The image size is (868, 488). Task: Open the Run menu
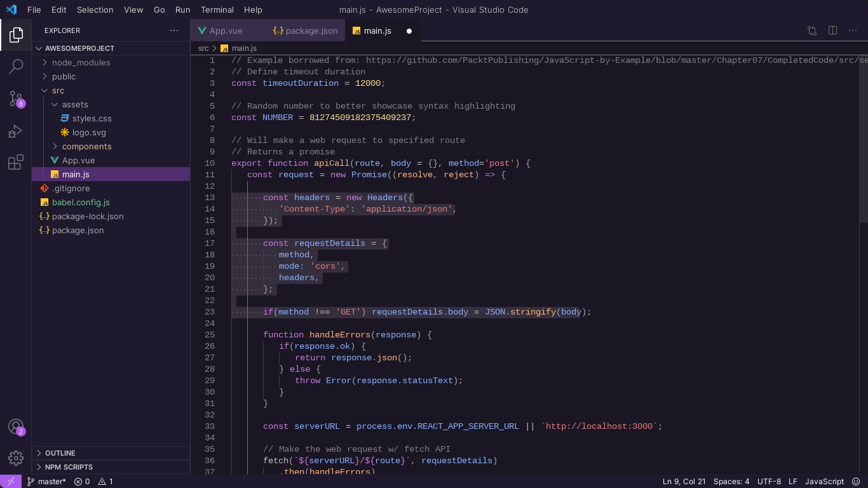[183, 10]
